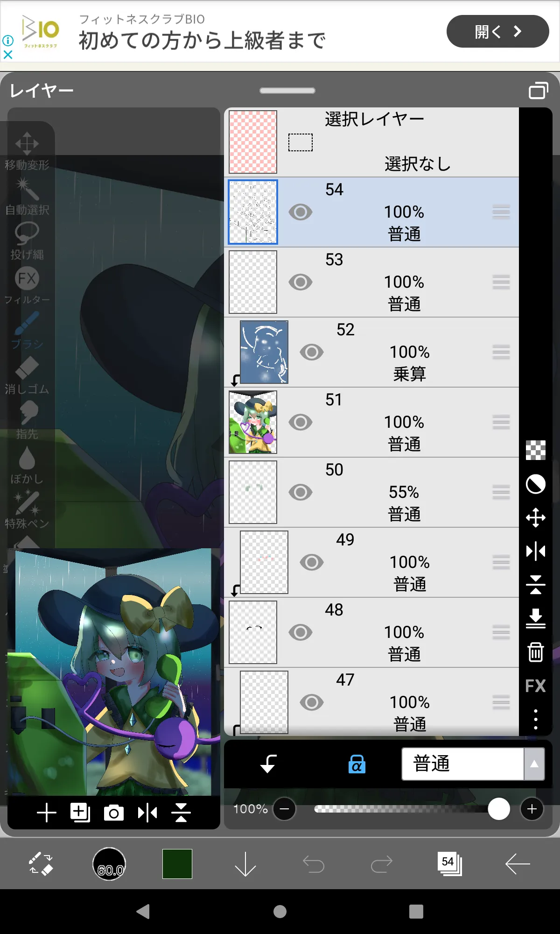Open the three-dot more options menu
Viewport: 560px width, 934px height.
click(535, 720)
